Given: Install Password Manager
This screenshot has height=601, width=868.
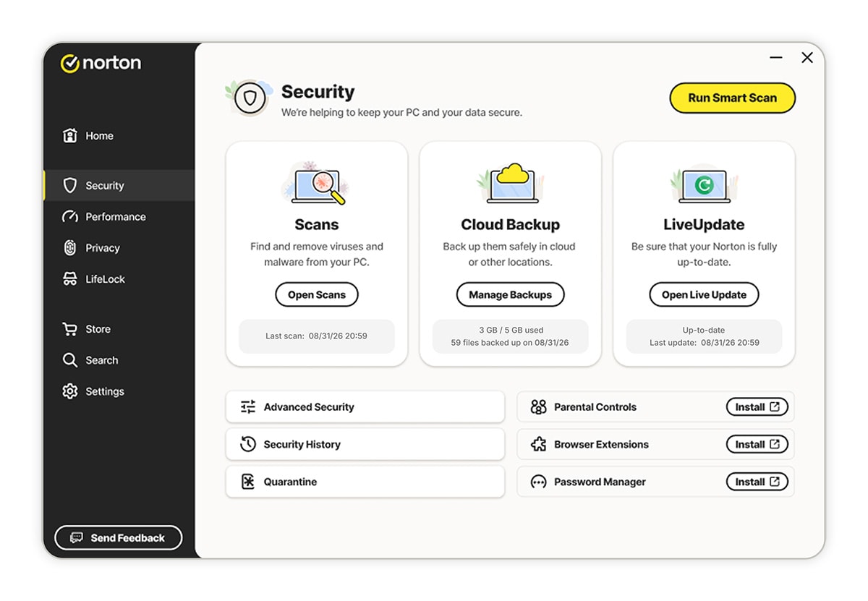Looking at the screenshot, I should 757,482.
